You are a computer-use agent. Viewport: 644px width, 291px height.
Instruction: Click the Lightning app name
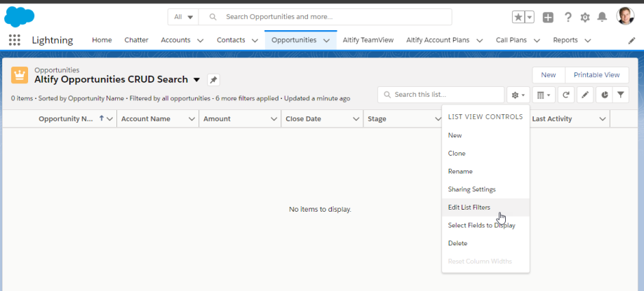point(53,40)
